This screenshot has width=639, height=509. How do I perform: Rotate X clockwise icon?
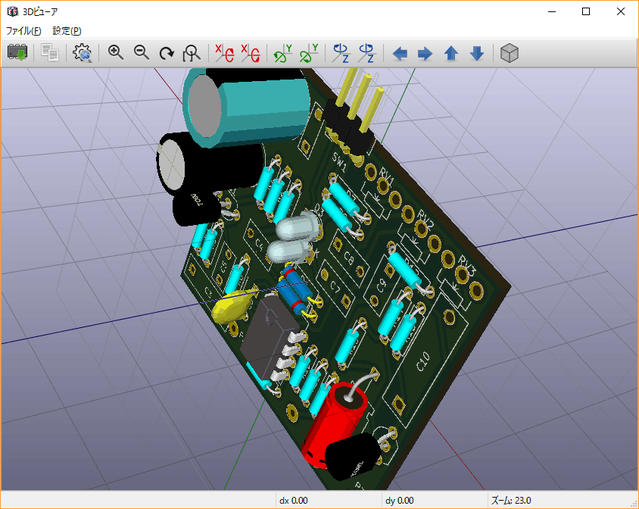(x=224, y=53)
